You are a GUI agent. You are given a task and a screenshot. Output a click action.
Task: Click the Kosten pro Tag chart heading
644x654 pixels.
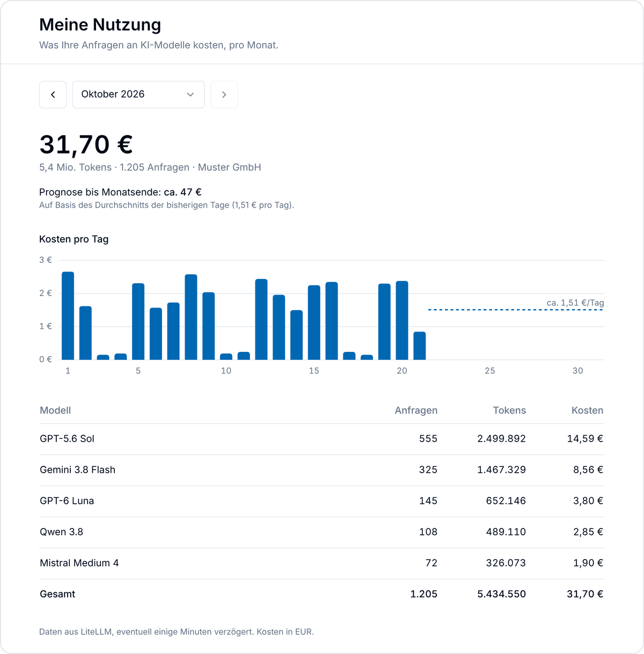[74, 239]
